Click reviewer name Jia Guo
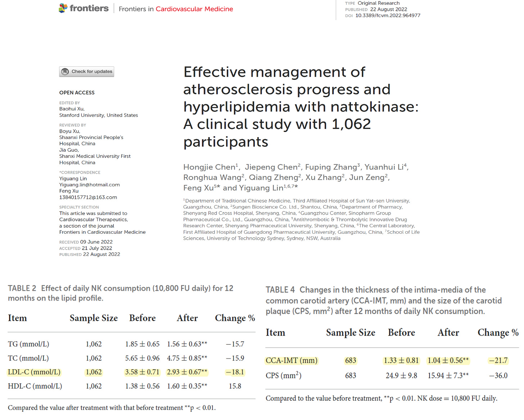Screen dimensions: 524x420 68,150
